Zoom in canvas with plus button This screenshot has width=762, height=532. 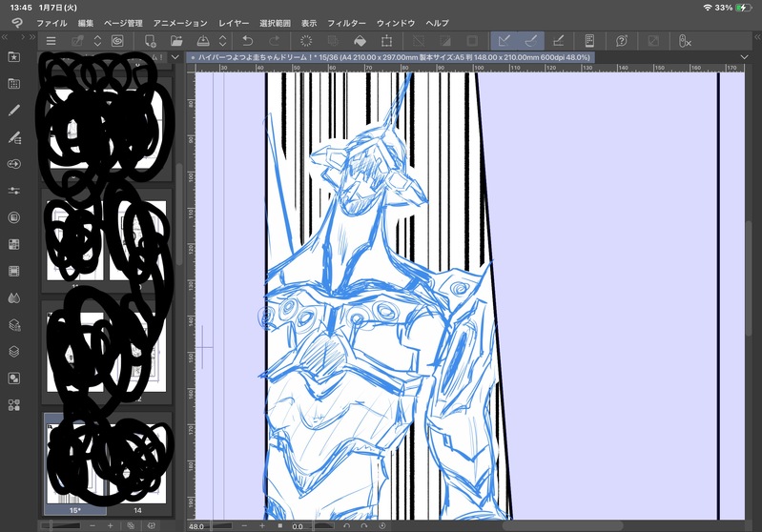click(262, 525)
